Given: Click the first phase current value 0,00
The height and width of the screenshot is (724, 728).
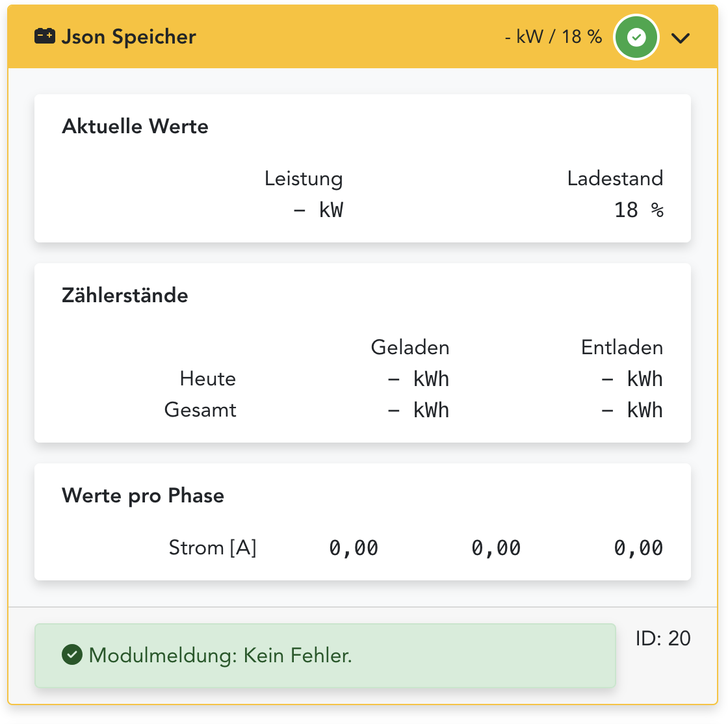Looking at the screenshot, I should [354, 548].
